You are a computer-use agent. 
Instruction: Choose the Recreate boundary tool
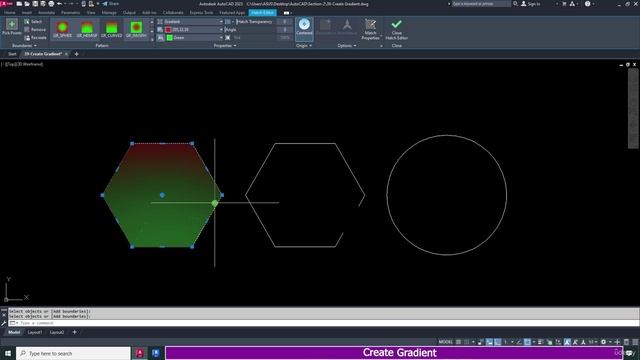36,38
